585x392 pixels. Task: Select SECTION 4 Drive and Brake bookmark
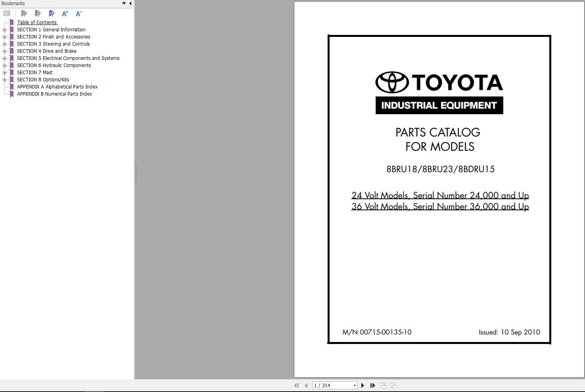coord(47,51)
